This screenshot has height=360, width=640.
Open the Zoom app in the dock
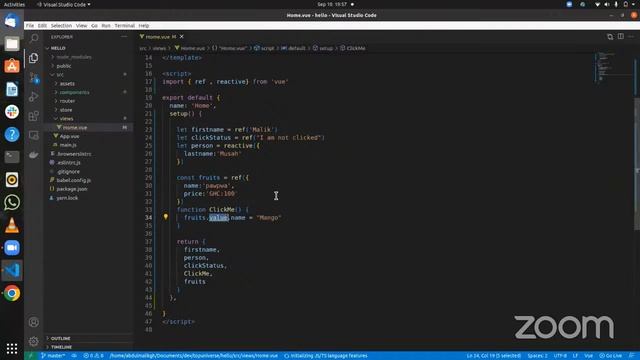tap(12, 248)
